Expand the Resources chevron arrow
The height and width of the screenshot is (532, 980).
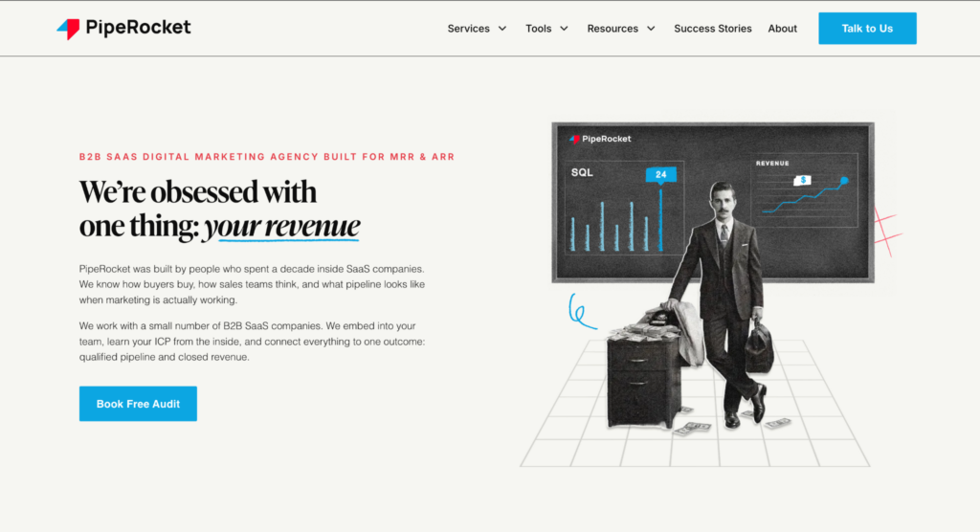651,29
